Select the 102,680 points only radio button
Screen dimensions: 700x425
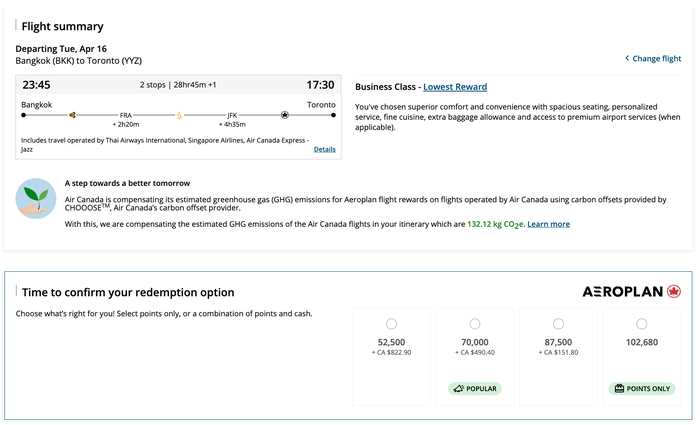click(x=642, y=324)
